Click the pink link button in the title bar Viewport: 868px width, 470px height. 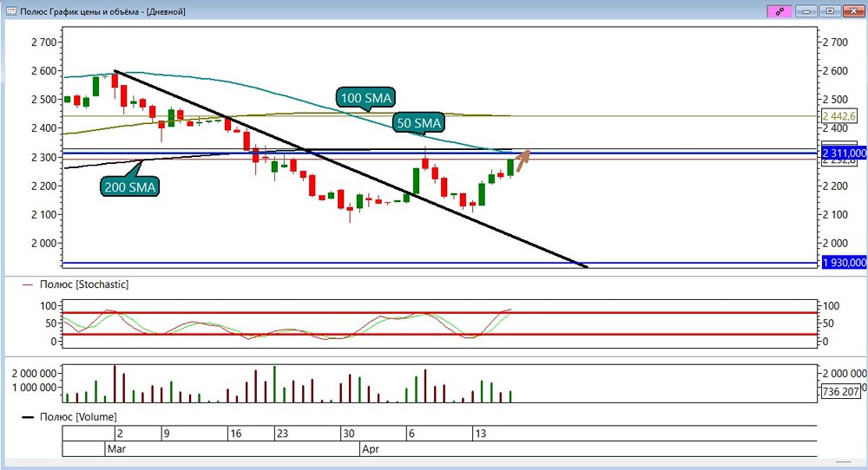coord(779,11)
